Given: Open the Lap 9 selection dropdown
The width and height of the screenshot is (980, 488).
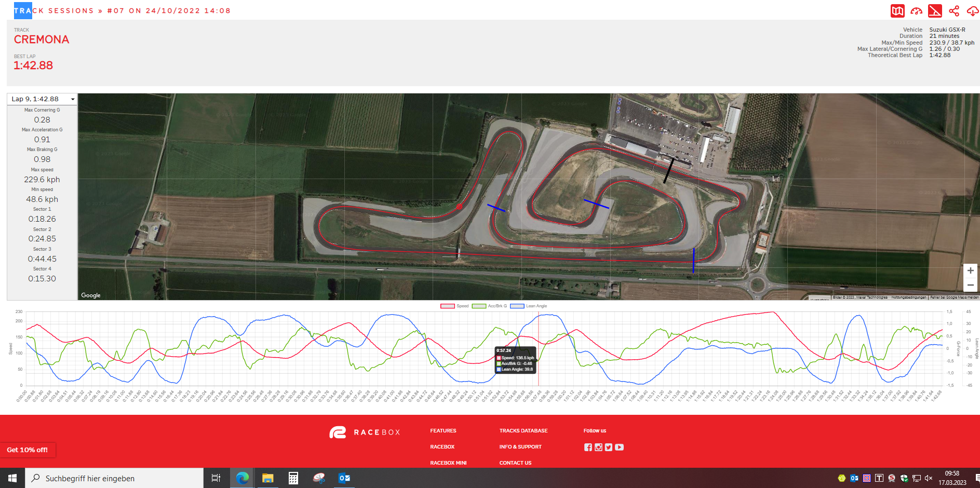Looking at the screenshot, I should pyautogui.click(x=42, y=99).
